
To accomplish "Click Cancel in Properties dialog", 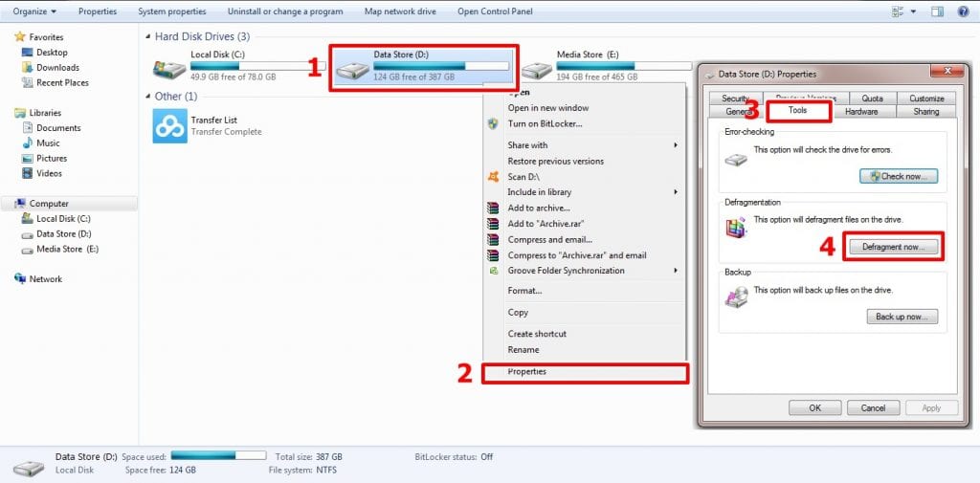I will click(x=873, y=408).
